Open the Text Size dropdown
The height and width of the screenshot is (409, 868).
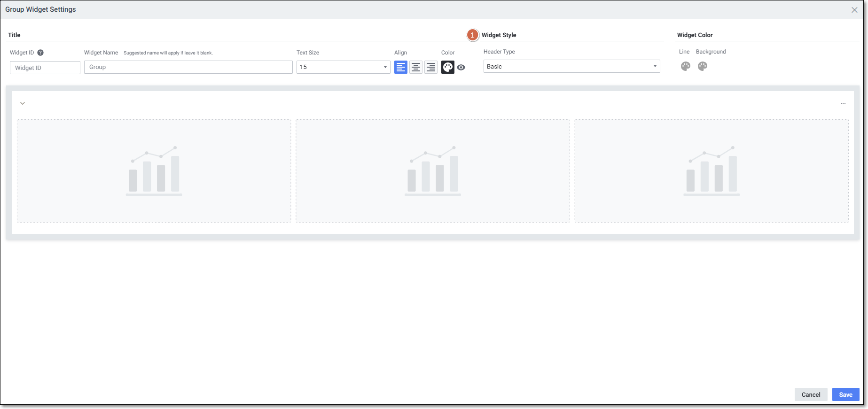(343, 67)
